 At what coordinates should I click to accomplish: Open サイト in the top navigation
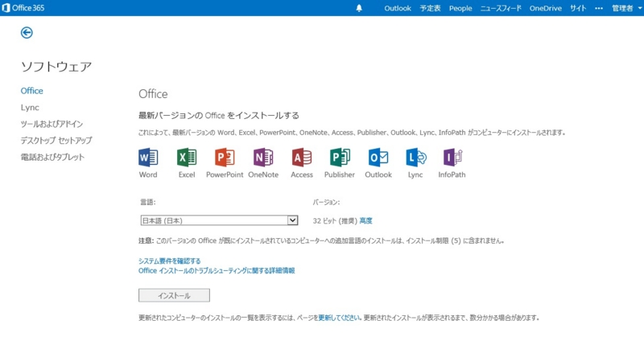[x=578, y=8]
